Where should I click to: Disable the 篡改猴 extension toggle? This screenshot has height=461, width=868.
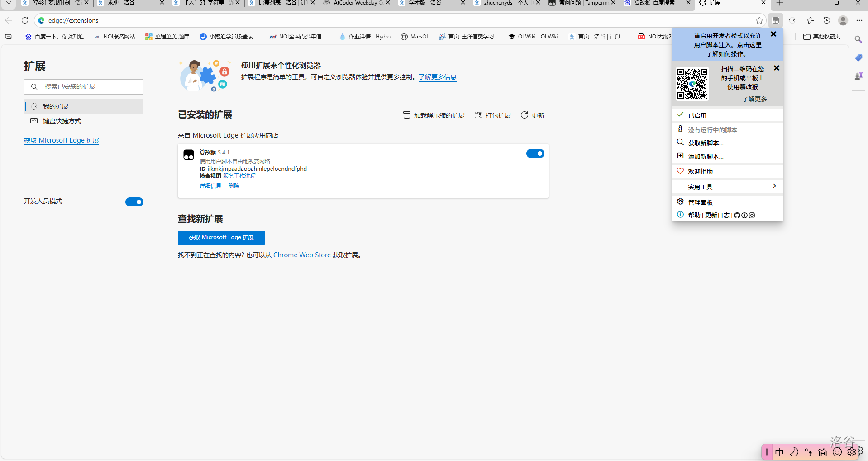pyautogui.click(x=535, y=154)
